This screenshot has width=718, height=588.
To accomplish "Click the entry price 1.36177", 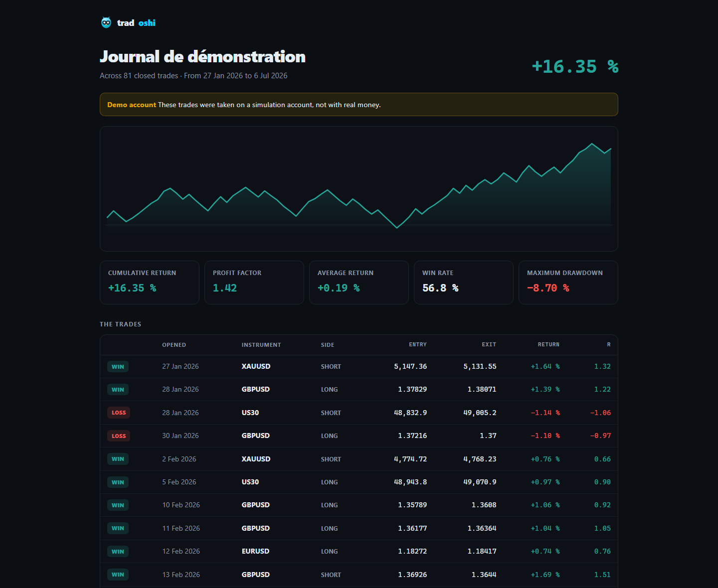I will pyautogui.click(x=412, y=528).
